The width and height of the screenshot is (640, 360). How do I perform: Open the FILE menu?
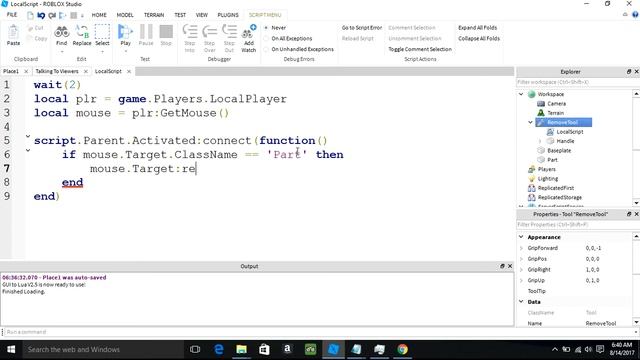pyautogui.click(x=12, y=15)
